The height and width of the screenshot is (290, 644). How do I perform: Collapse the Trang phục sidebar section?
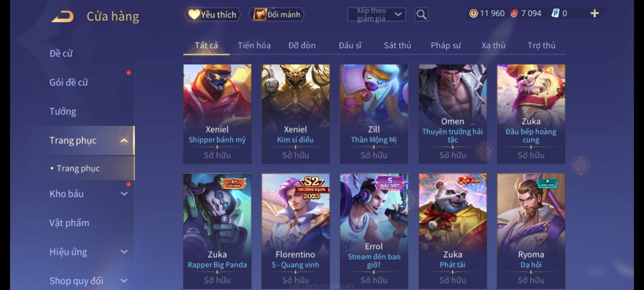coord(124,140)
